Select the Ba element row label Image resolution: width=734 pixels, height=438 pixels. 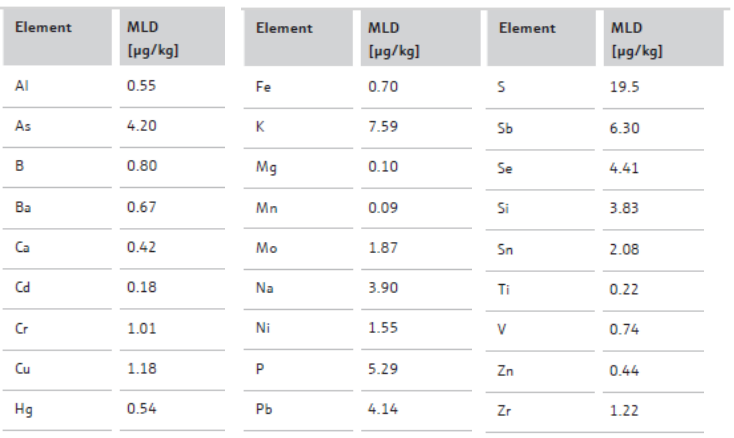(23, 207)
